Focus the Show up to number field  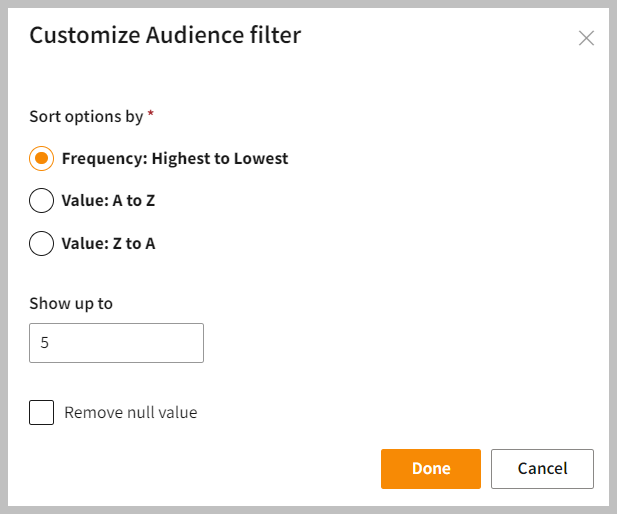tap(116, 343)
